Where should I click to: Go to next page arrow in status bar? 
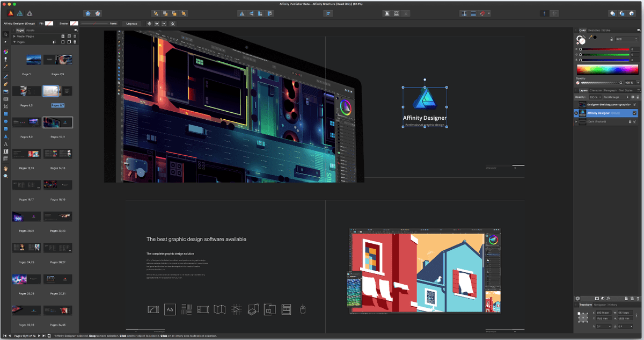point(39,336)
